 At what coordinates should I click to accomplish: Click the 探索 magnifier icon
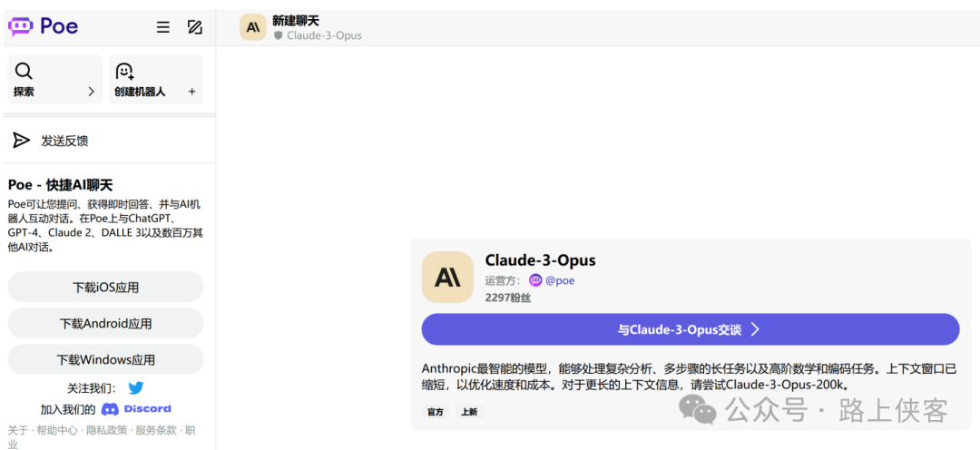pyautogui.click(x=24, y=72)
